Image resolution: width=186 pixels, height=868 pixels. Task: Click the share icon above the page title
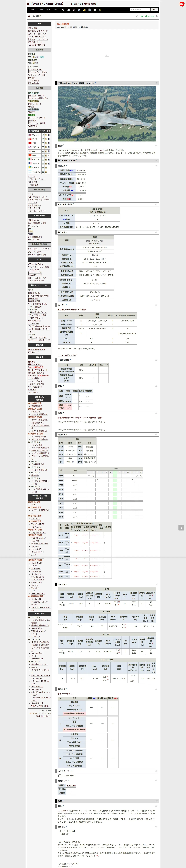click(x=137, y=16)
